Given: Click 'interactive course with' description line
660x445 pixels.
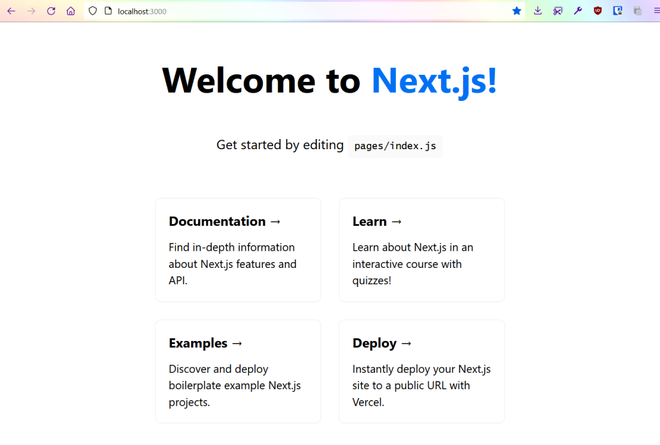Looking at the screenshot, I should click(x=407, y=264).
